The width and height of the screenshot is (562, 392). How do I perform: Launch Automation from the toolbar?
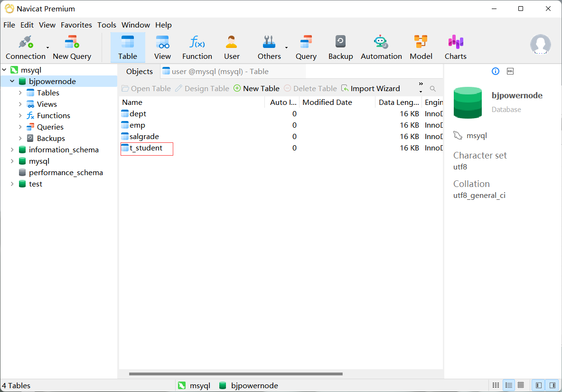[381, 47]
